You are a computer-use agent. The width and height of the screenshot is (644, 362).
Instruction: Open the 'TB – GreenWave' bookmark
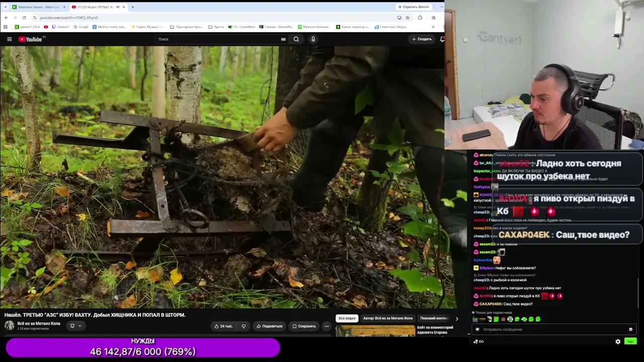pyautogui.click(x=242, y=27)
